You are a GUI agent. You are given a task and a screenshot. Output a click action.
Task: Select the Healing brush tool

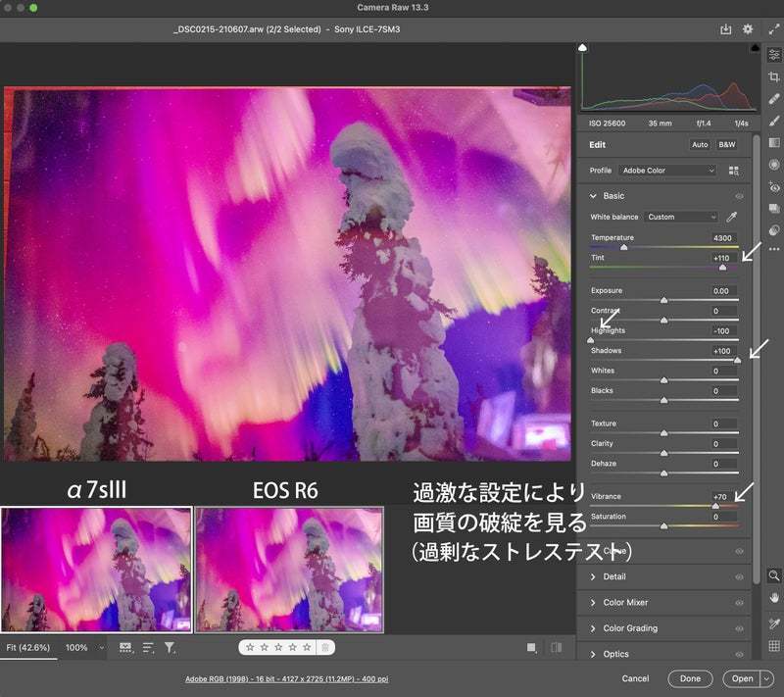click(x=774, y=98)
